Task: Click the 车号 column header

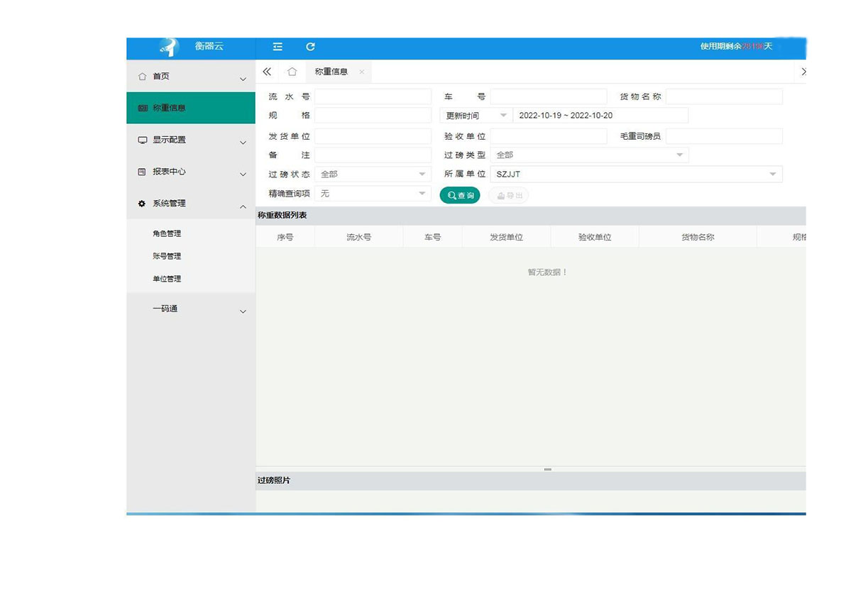Action: point(432,238)
